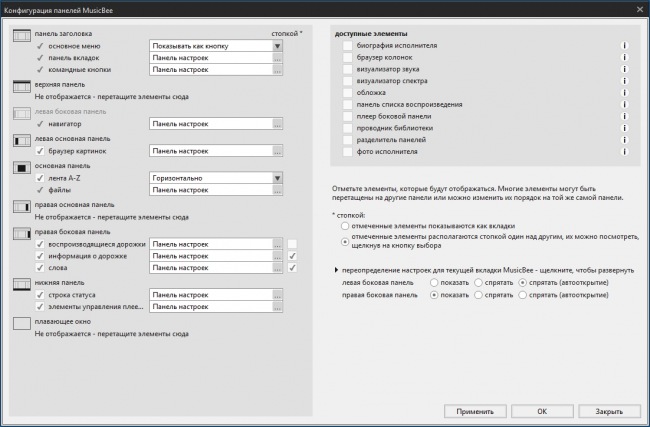Screen dimensions: 650x427
Task: Click the левая основная панель layout icon
Action: [x=22, y=141]
